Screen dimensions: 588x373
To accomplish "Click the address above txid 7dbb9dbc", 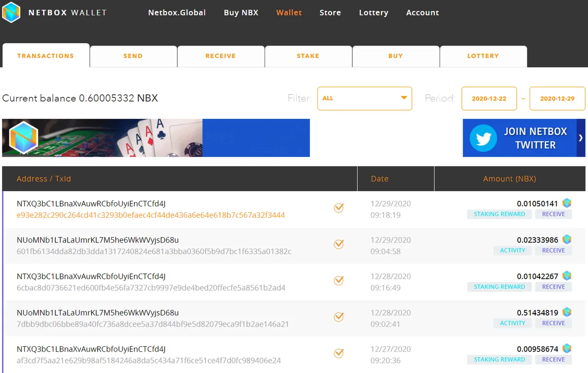I will [x=98, y=312].
